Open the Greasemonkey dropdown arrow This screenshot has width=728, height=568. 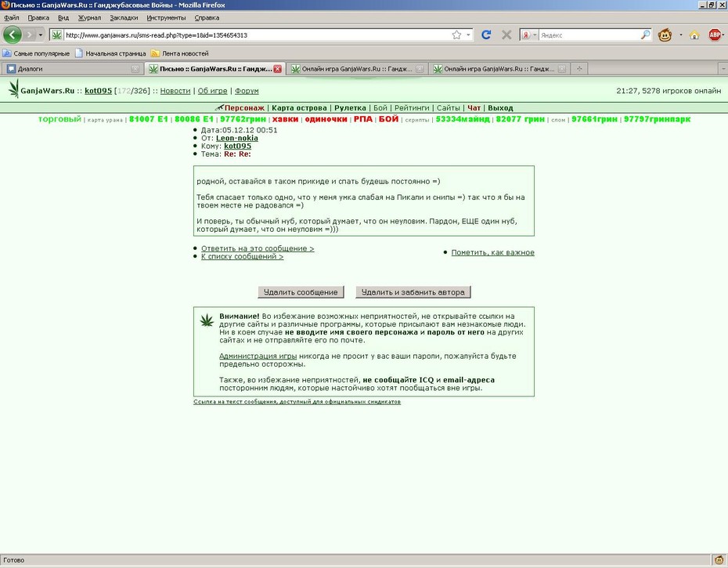pos(681,34)
